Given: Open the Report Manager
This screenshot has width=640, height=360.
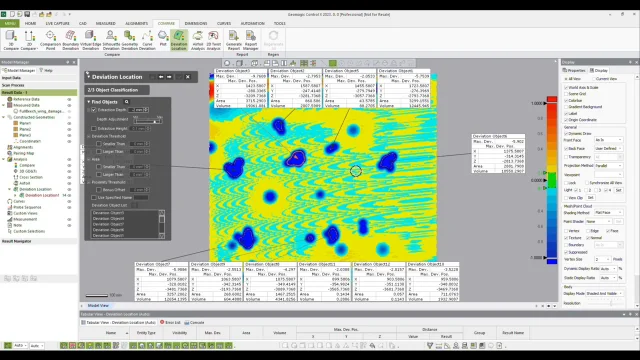Looking at the screenshot, I should 251,40.
